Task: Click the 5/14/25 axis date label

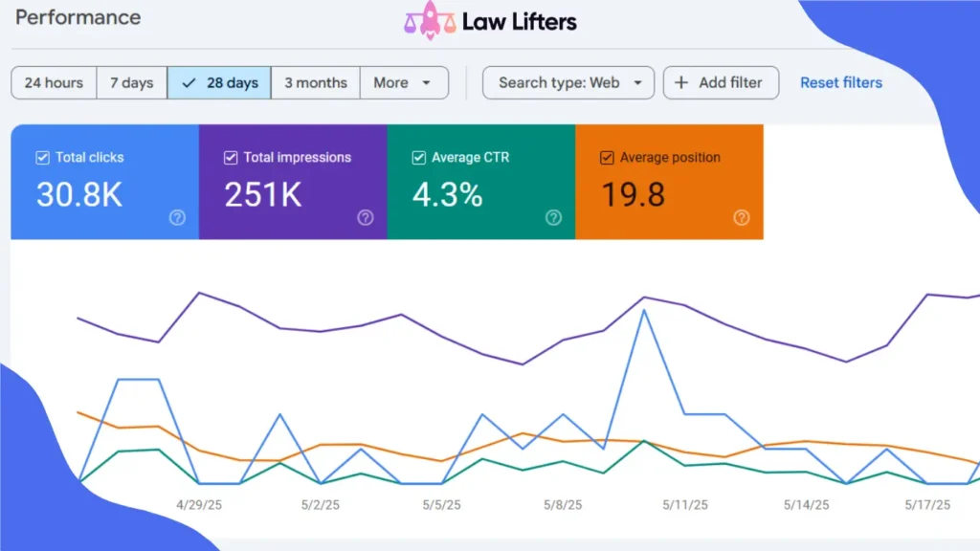Action: [x=807, y=505]
